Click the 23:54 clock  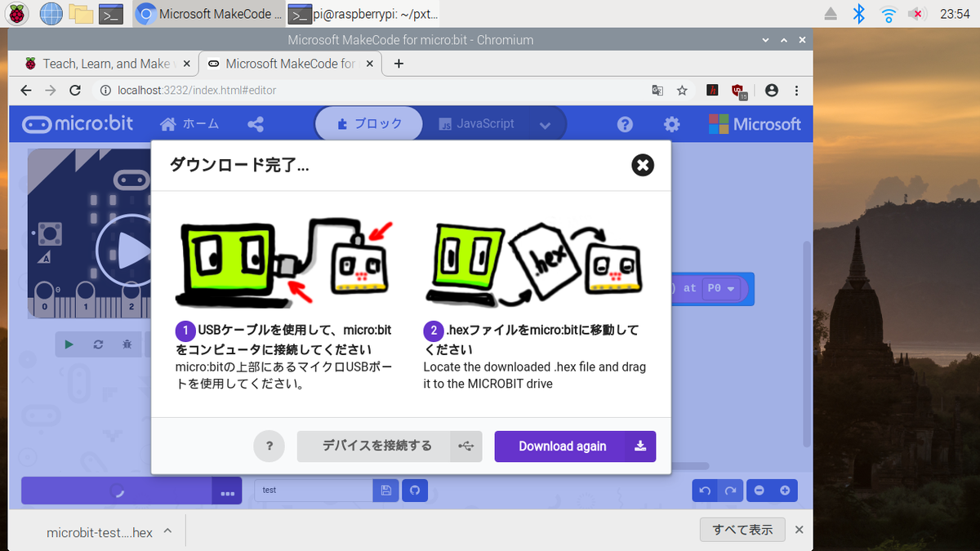[955, 14]
